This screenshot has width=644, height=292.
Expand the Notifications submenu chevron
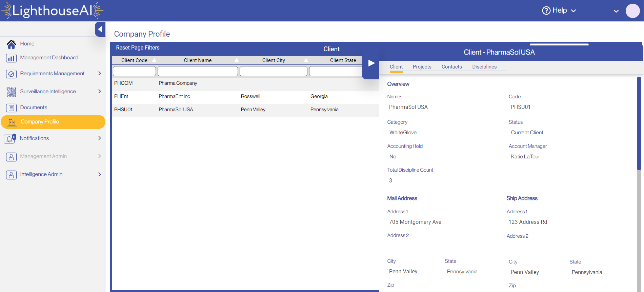[x=100, y=138]
